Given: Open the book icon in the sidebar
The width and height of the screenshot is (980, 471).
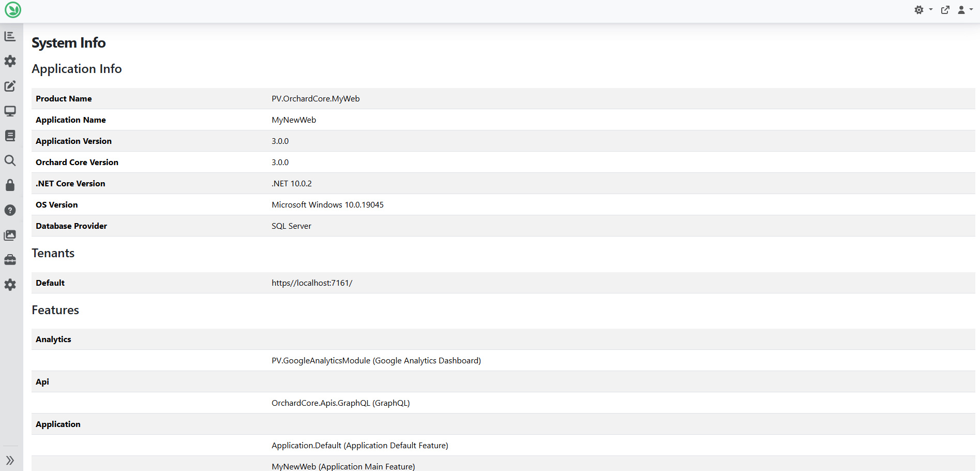Looking at the screenshot, I should pyautogui.click(x=10, y=136).
